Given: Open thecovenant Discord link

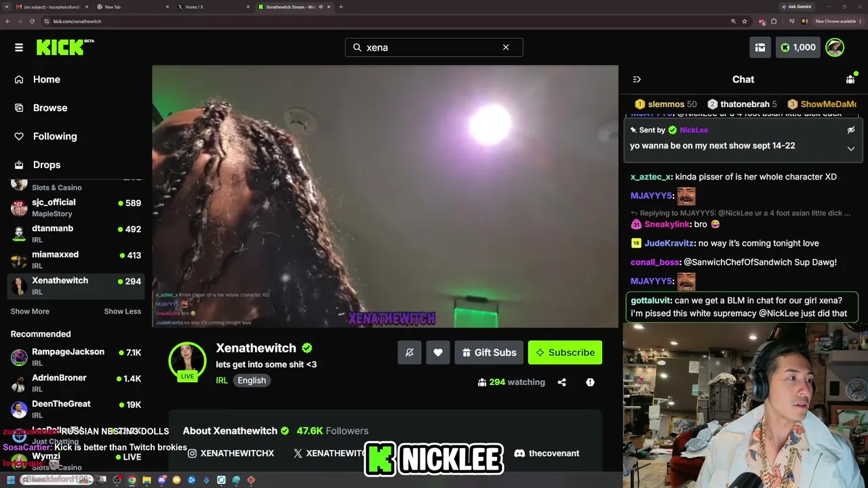Looking at the screenshot, I should (x=547, y=453).
